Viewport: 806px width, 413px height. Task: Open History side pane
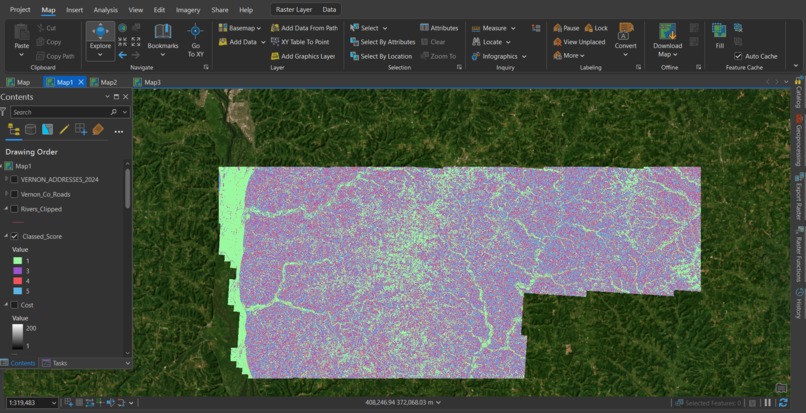tap(799, 303)
